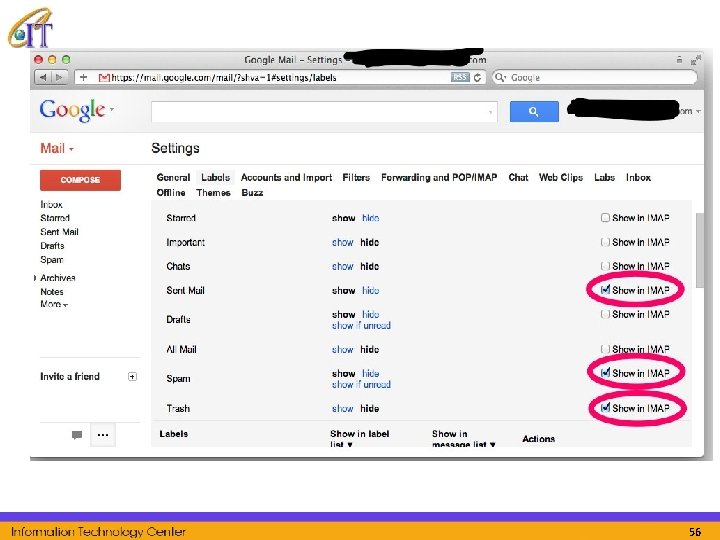Viewport: 720px width, 540px height.
Task: Open Drafts in left sidebar
Action: click(x=52, y=246)
